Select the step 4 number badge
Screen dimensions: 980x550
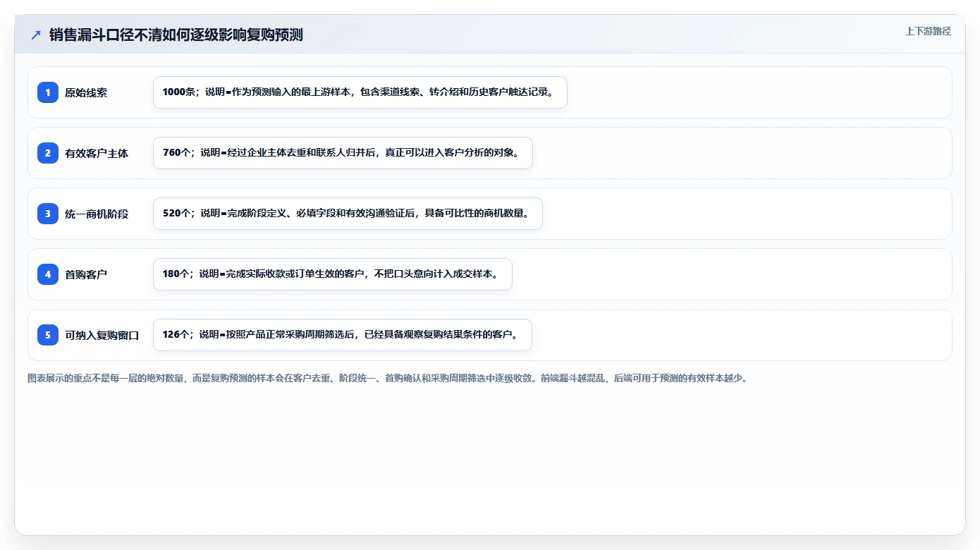48,274
